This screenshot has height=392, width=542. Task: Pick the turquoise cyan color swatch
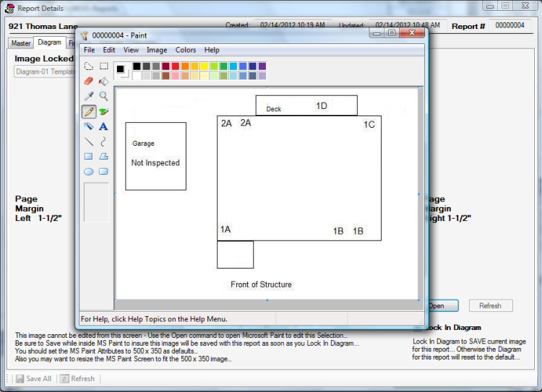[x=233, y=66]
